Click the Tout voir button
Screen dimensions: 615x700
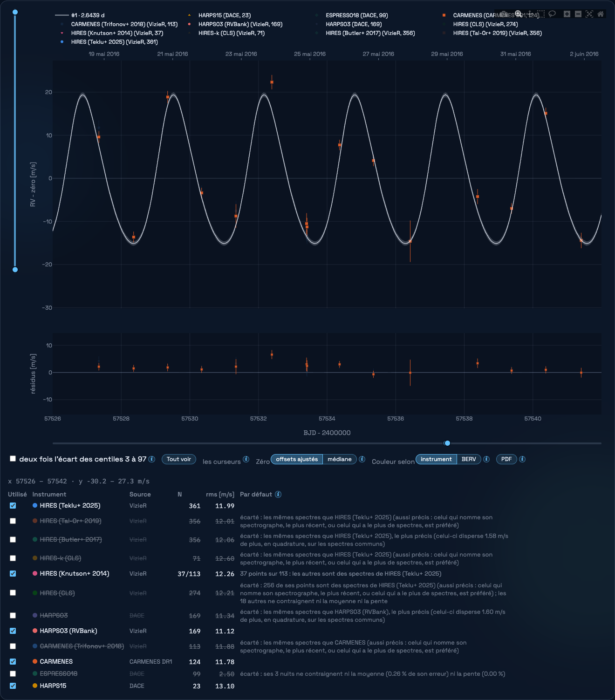tap(179, 459)
